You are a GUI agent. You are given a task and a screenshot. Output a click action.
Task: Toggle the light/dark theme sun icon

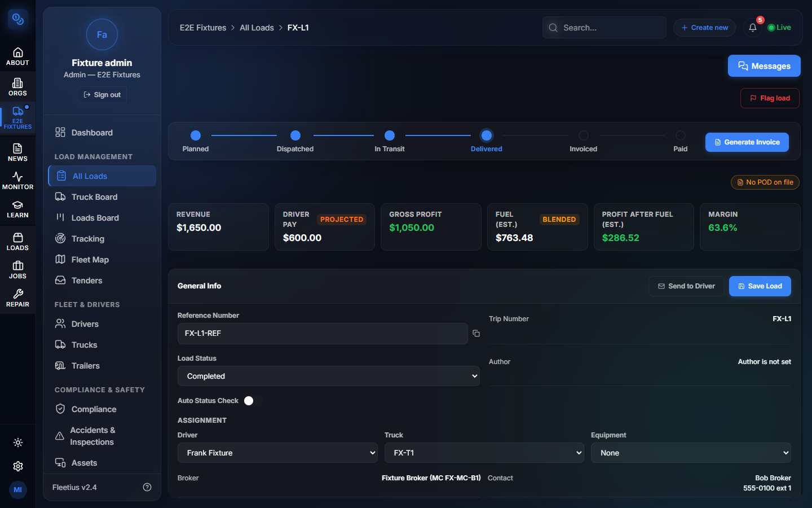tap(18, 443)
